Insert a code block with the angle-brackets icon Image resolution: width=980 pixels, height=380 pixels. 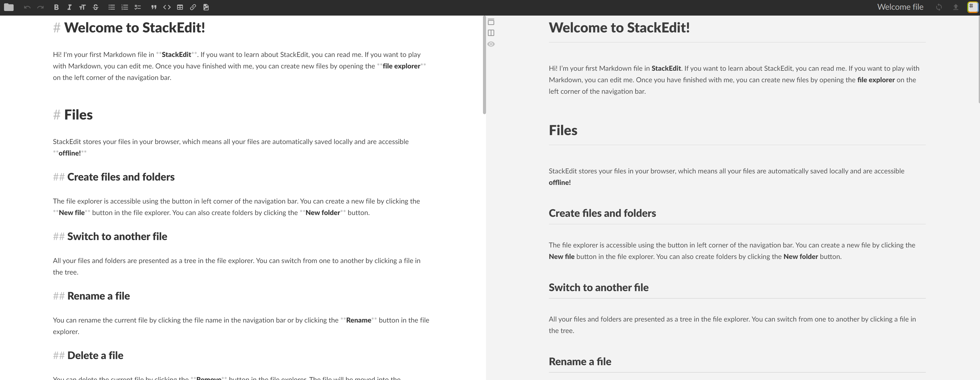[167, 7]
